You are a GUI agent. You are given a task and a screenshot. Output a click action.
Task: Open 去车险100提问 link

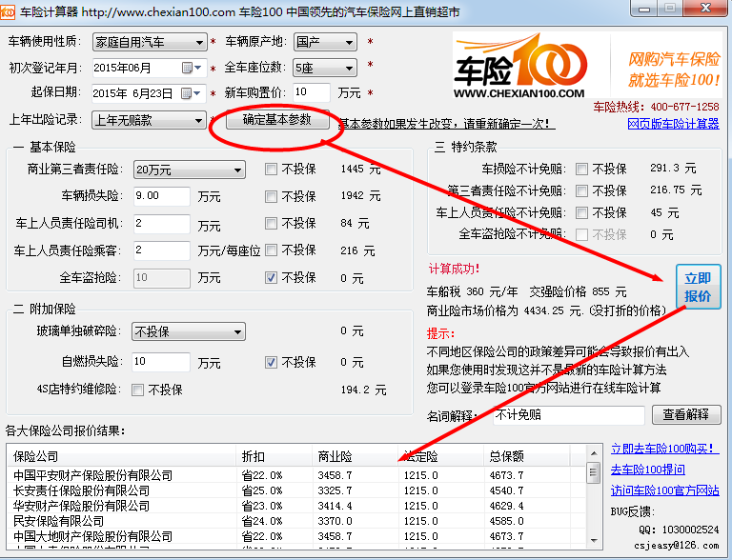648,470
